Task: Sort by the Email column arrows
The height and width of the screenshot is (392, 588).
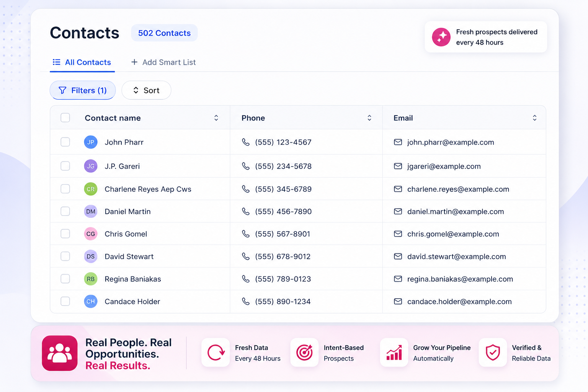Action: point(535,118)
